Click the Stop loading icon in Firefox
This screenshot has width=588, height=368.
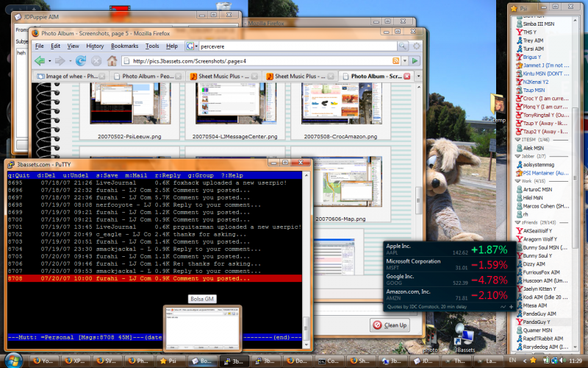tap(96, 60)
